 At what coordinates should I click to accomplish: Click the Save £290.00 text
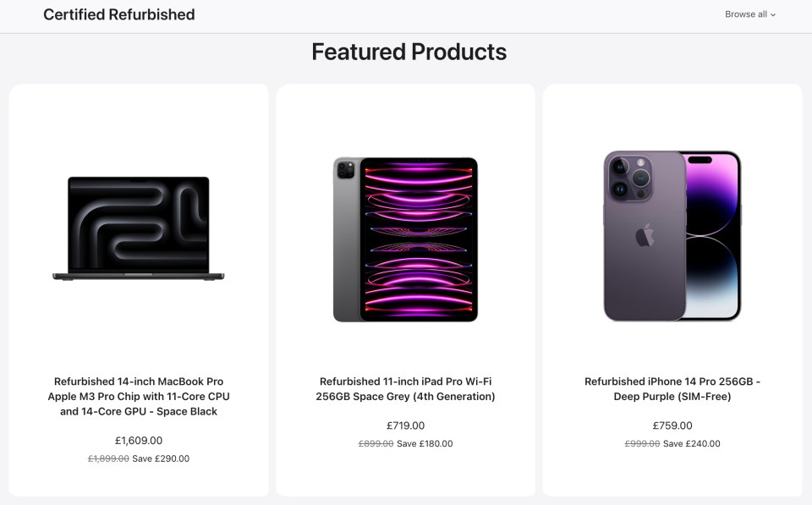161,458
